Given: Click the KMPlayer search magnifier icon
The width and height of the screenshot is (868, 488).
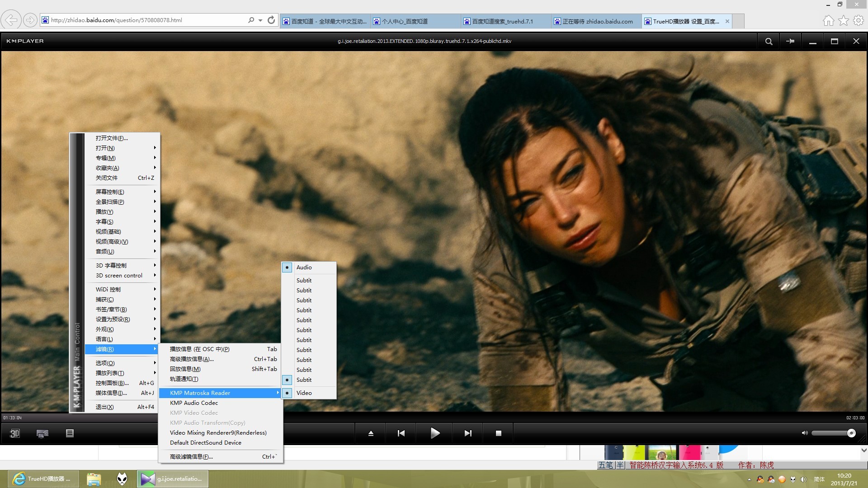Looking at the screenshot, I should (769, 41).
